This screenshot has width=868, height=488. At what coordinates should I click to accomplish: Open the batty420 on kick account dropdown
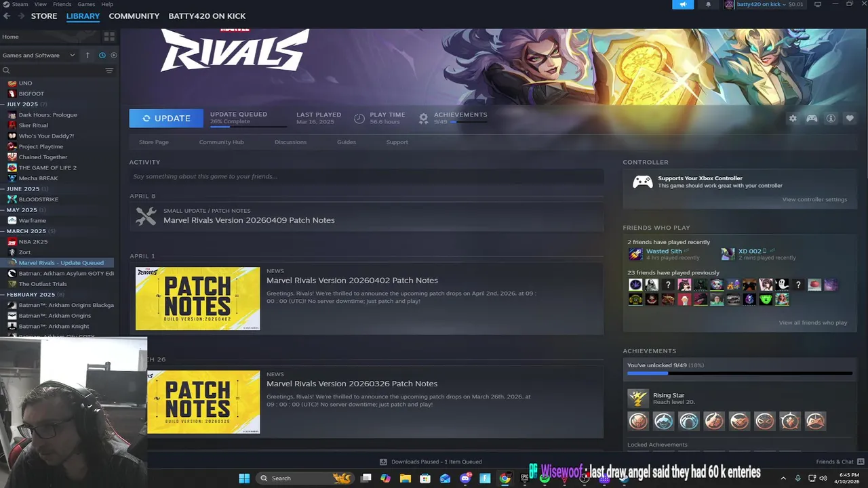click(x=762, y=5)
